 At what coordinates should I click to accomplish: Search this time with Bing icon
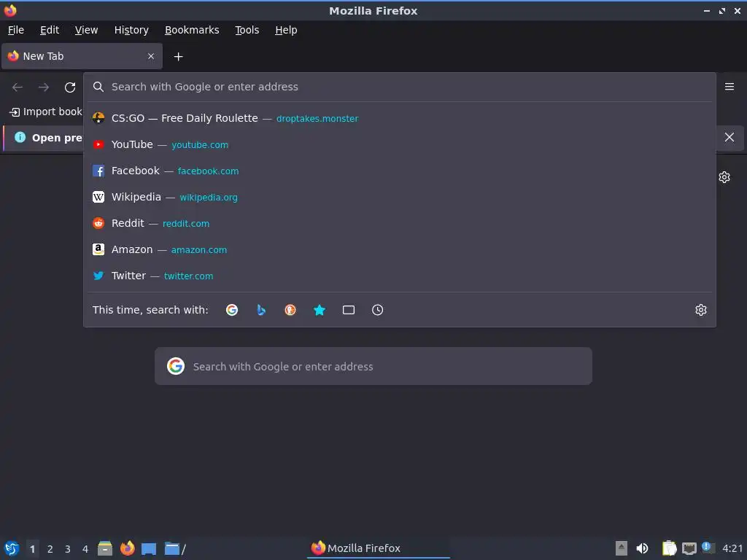[261, 310]
